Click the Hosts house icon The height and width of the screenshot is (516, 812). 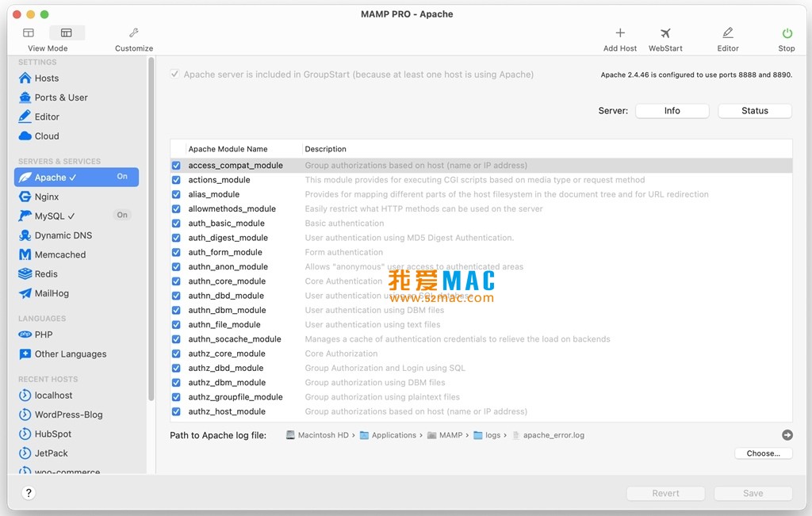[25, 78]
